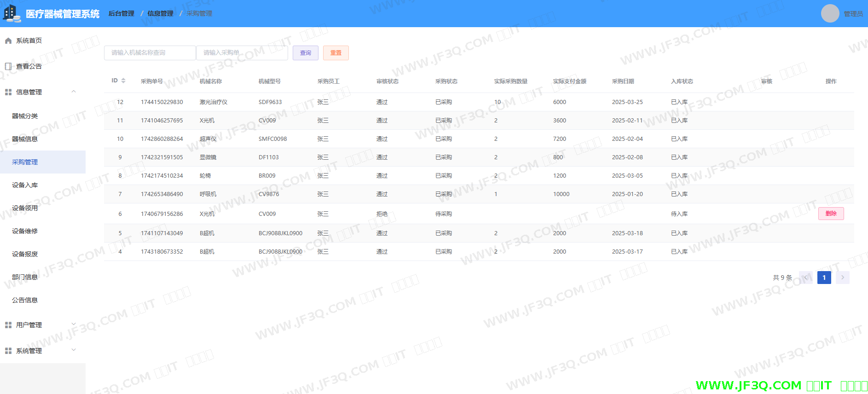Viewport: 868px width, 394px height.
Task: Click the grid icon beside 用户管理
Action: point(8,325)
